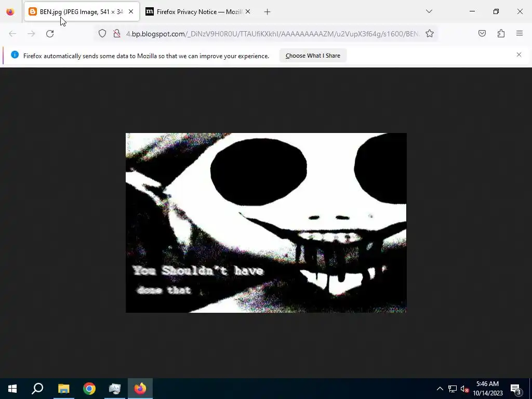Close the BEN.jpg tab
The width and height of the screenshot is (532, 399).
click(x=131, y=12)
